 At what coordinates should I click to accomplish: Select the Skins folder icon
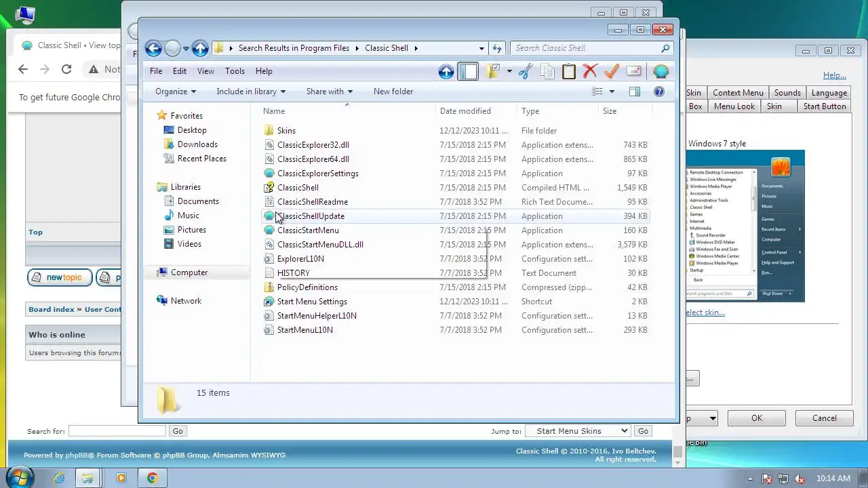pos(269,131)
